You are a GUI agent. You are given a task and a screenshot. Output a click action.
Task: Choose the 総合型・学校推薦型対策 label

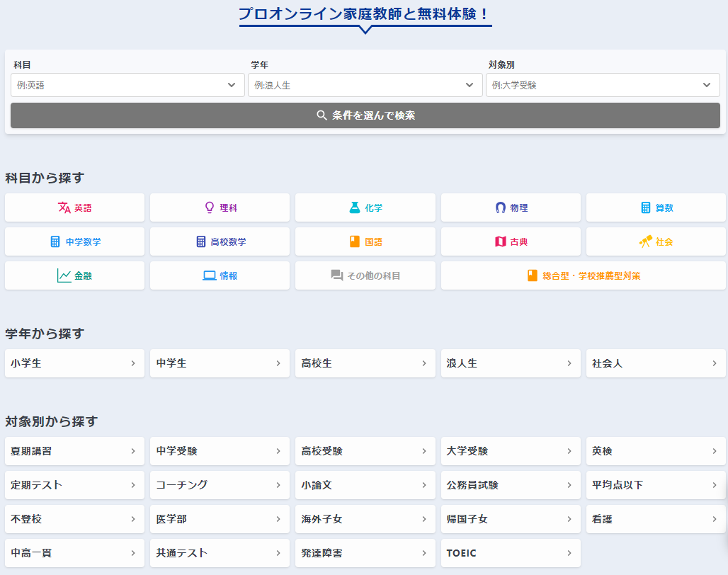tap(591, 275)
